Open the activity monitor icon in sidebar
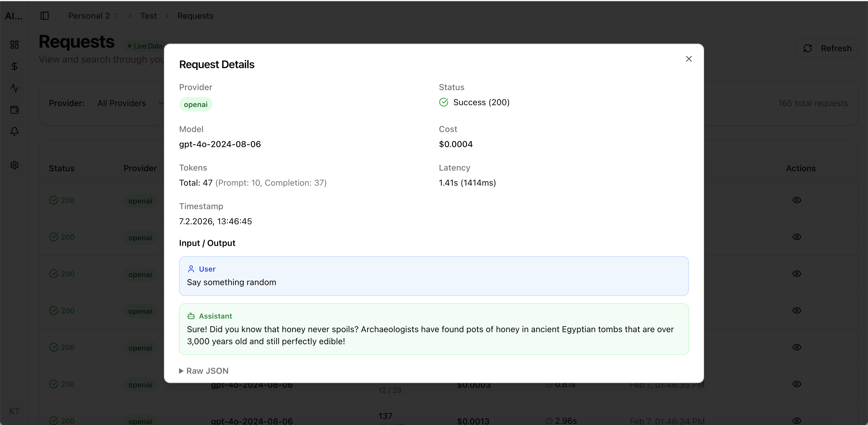 14,88
